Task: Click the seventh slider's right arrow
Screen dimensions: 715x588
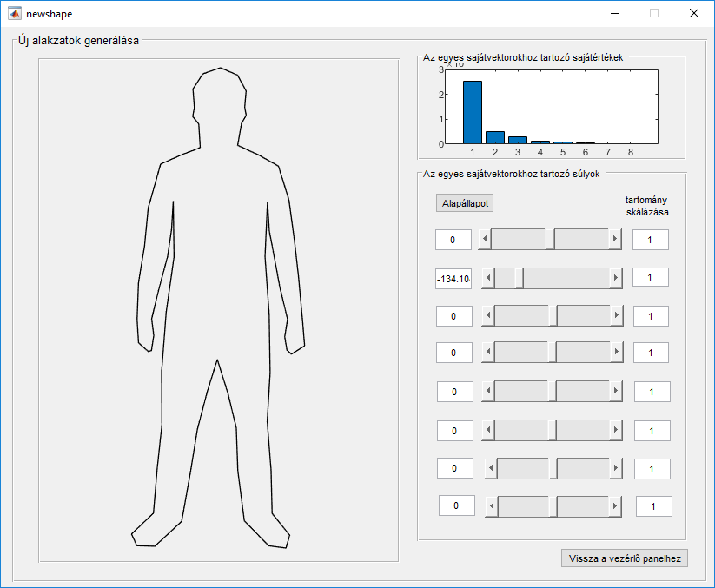Action: (618, 468)
